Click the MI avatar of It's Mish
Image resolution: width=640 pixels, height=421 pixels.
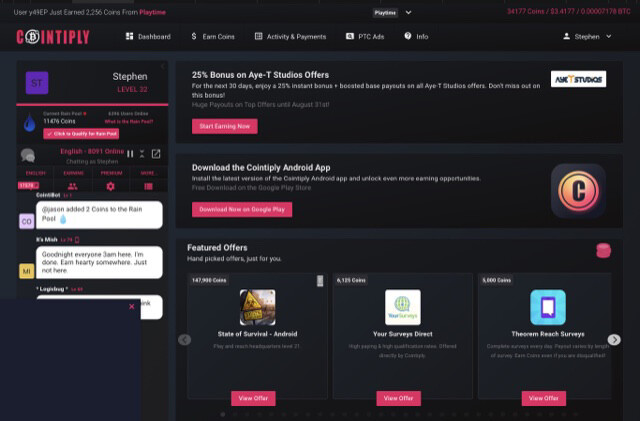coord(27,271)
